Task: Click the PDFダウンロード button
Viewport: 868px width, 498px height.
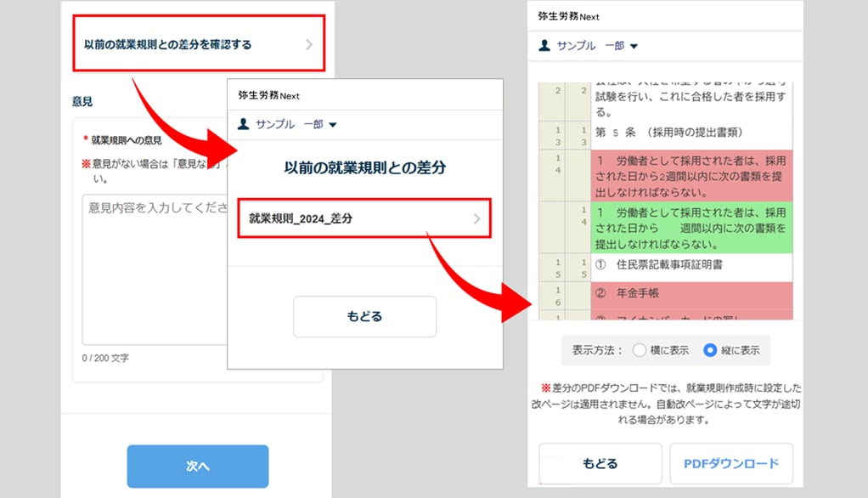Action: [x=730, y=464]
